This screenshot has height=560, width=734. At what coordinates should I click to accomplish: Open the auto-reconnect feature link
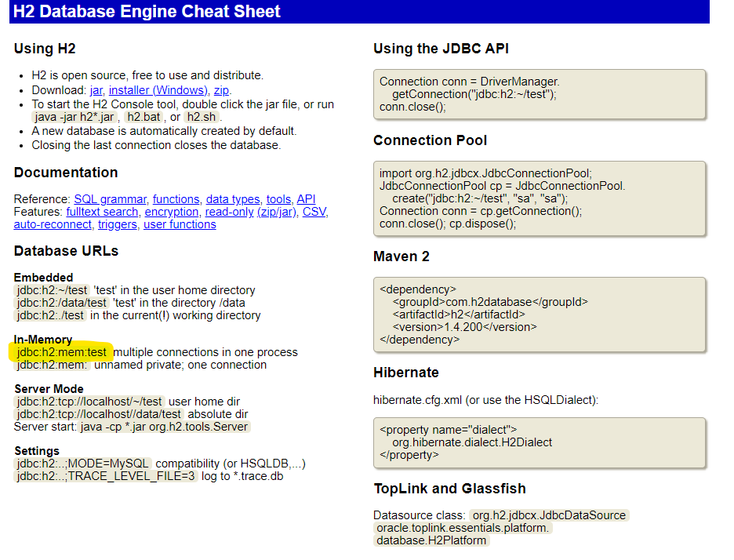coord(53,224)
